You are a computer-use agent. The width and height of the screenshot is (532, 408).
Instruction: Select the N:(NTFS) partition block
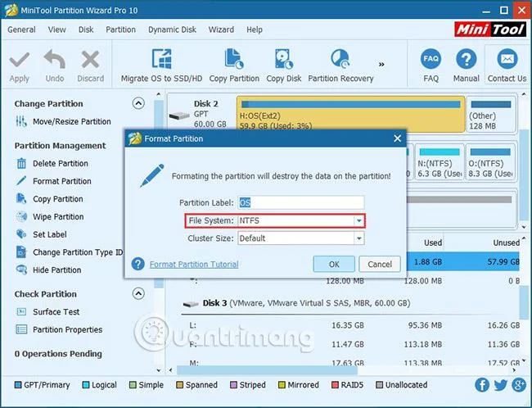(x=439, y=162)
